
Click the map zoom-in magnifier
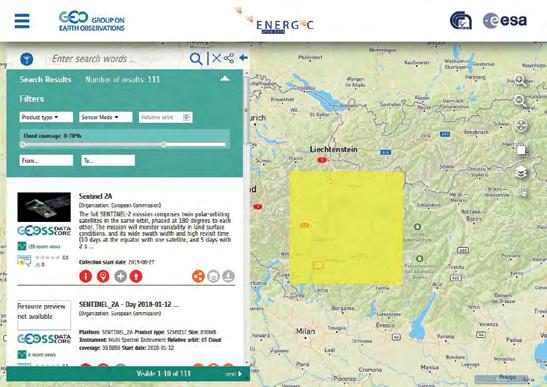pos(520,81)
